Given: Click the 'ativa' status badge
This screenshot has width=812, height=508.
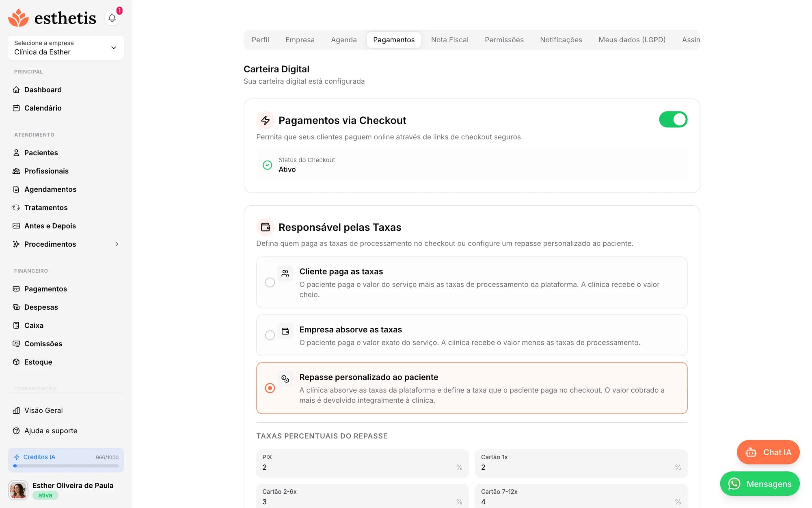Looking at the screenshot, I should coord(45,495).
